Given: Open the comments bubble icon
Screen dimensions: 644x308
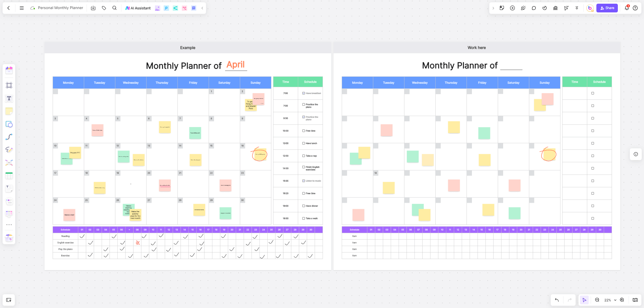Looking at the screenshot, I should tap(534, 8).
